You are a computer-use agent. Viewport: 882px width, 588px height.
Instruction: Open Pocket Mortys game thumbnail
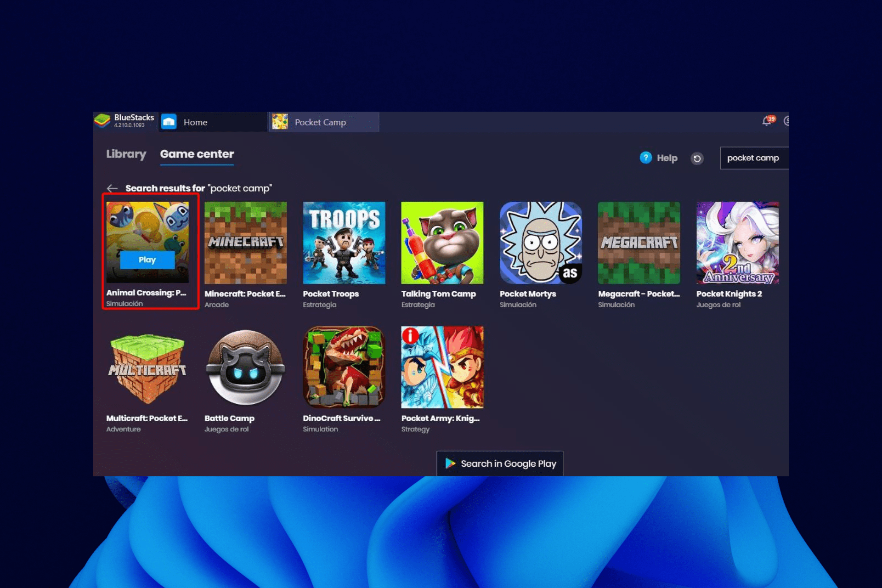point(541,243)
